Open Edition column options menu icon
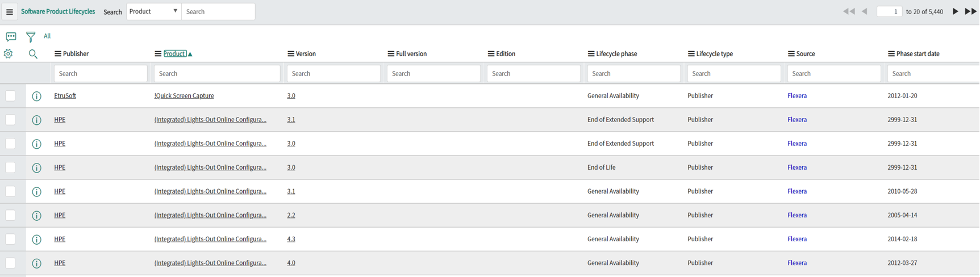The height and width of the screenshot is (277, 980). [490, 54]
